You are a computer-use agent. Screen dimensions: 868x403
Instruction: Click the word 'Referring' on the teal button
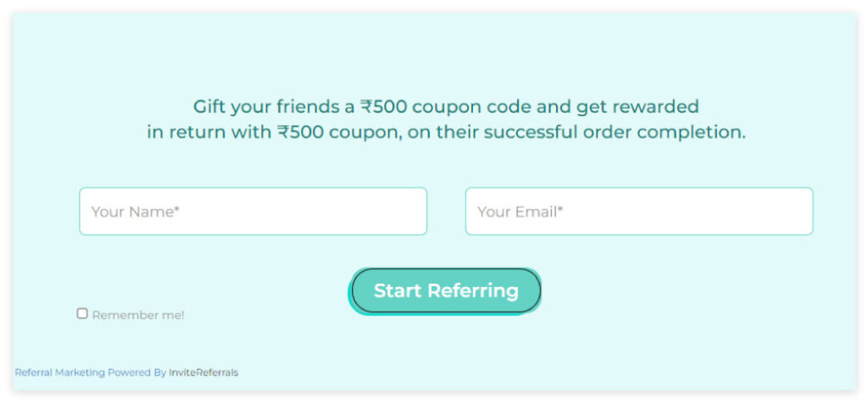(x=473, y=291)
